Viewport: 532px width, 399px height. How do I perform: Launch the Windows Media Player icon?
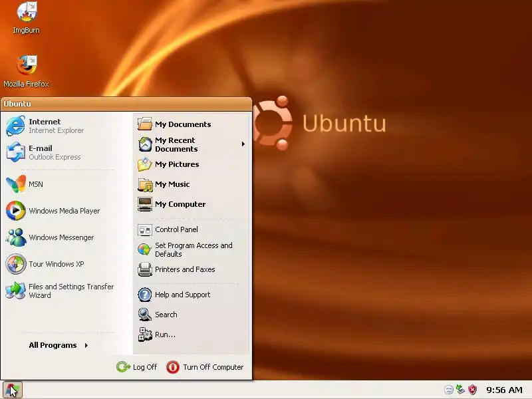[x=15, y=210]
